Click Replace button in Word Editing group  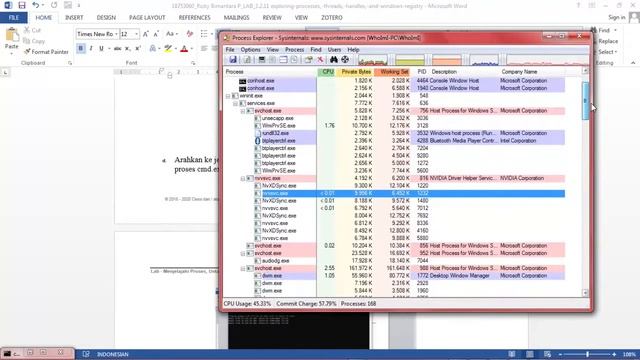(x=608, y=41)
